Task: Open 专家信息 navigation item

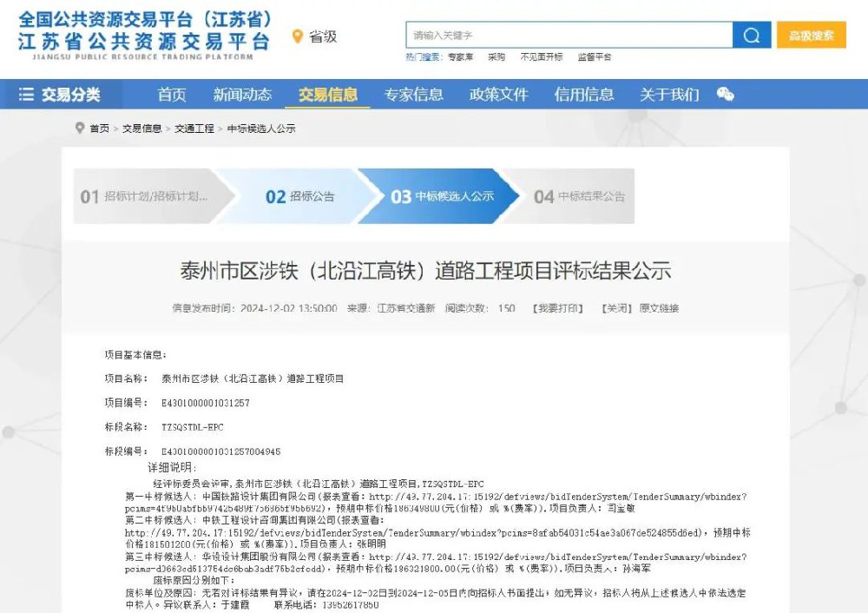Action: click(413, 94)
